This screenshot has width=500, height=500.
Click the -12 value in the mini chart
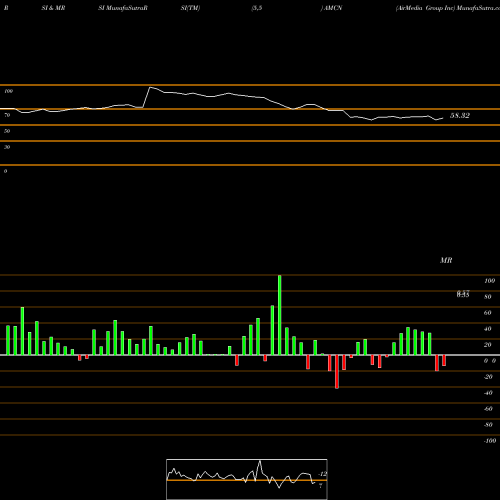pos(322,474)
